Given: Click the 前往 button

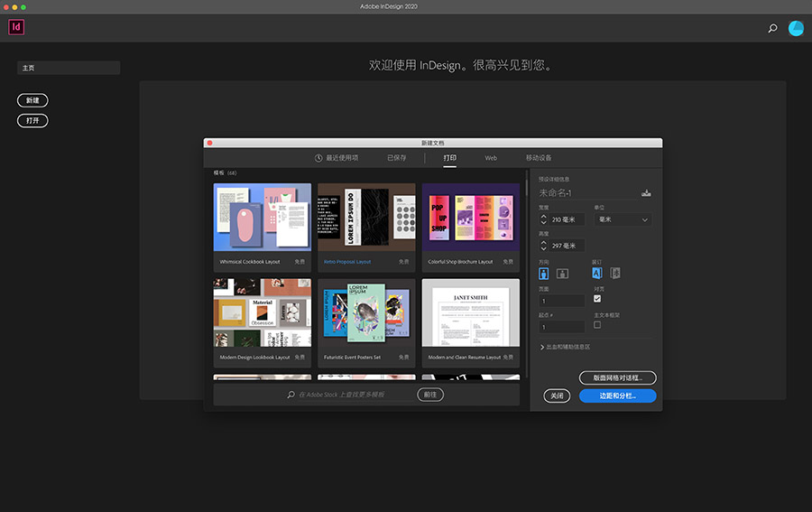Looking at the screenshot, I should coord(430,395).
